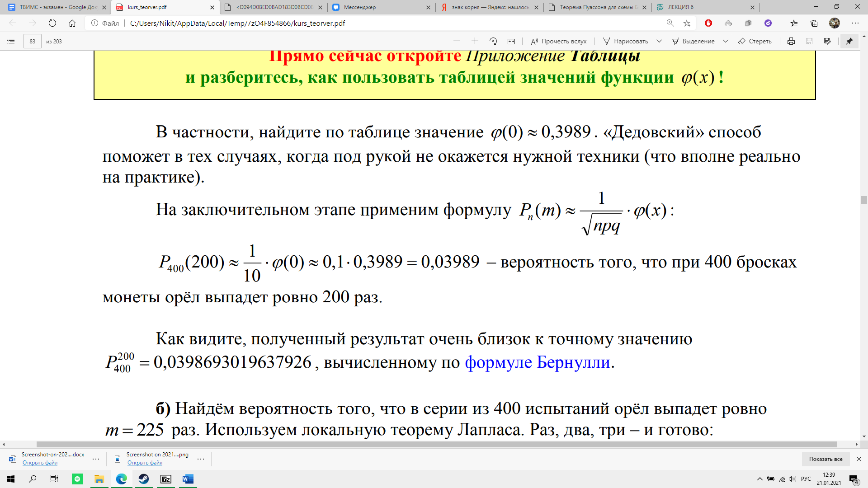Click the gray overlapping-pages extension icon
This screenshot has width=868, height=488.
[748, 23]
